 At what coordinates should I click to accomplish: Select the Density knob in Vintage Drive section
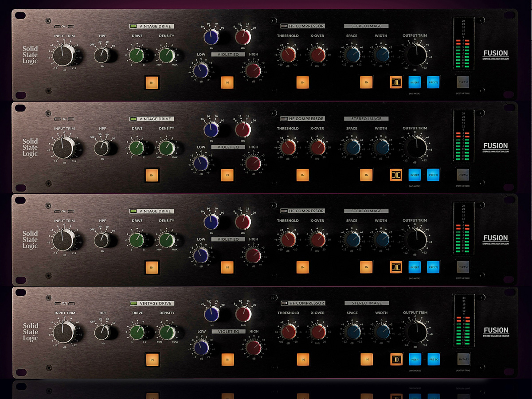click(167, 55)
